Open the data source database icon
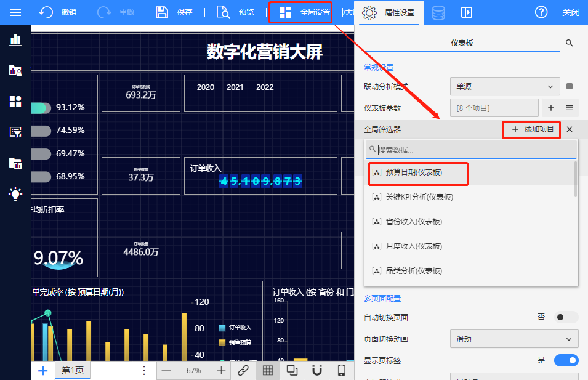 point(438,12)
